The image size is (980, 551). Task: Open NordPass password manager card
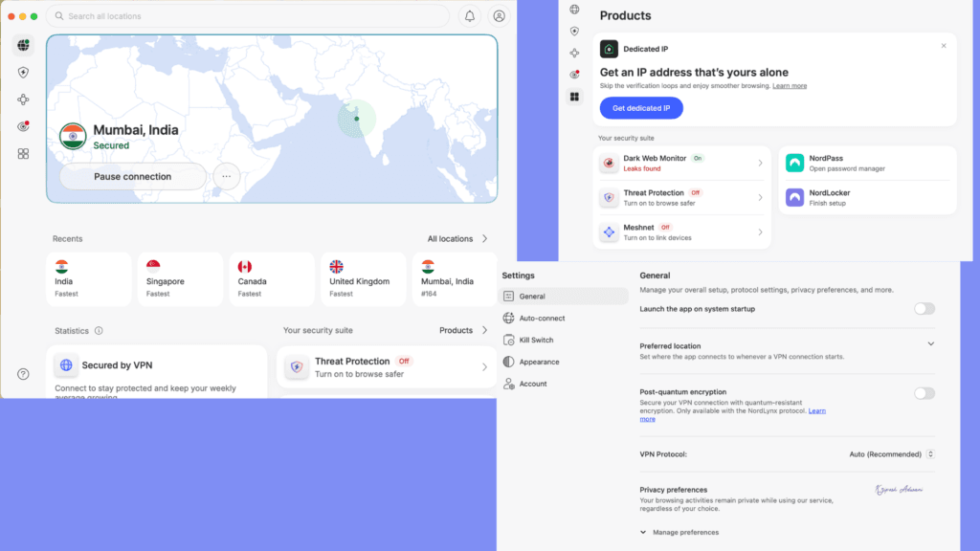pyautogui.click(x=867, y=163)
